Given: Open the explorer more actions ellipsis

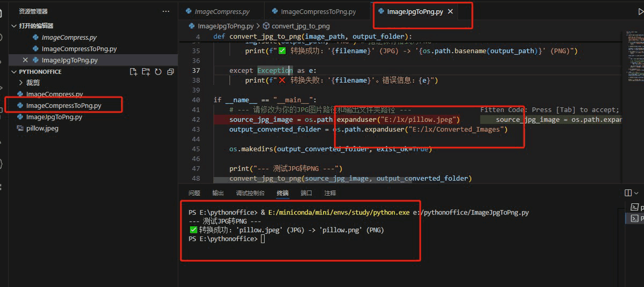Looking at the screenshot, I should [166, 11].
